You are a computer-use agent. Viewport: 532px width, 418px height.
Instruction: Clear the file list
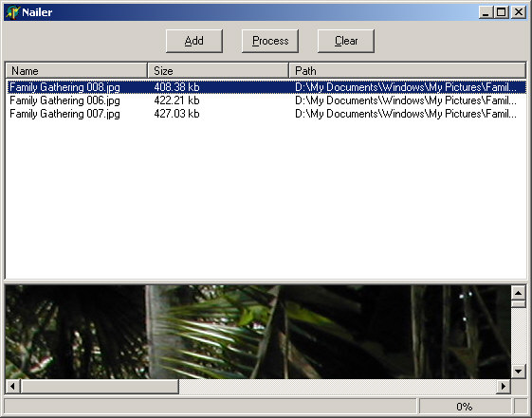(x=346, y=41)
